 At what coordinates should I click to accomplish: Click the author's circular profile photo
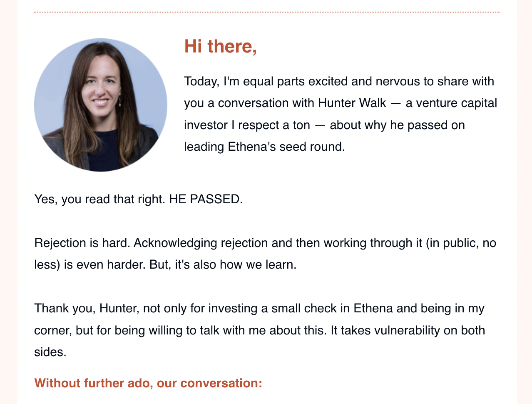101,105
